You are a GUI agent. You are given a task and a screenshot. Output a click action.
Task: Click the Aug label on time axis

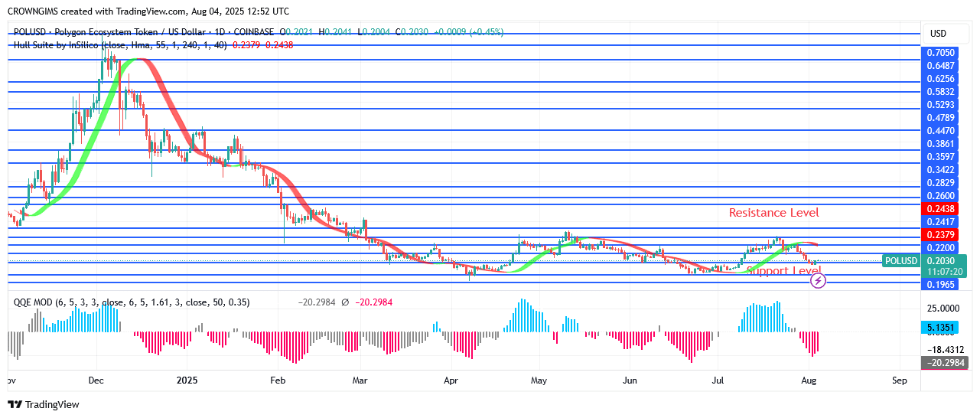pyautogui.click(x=809, y=380)
